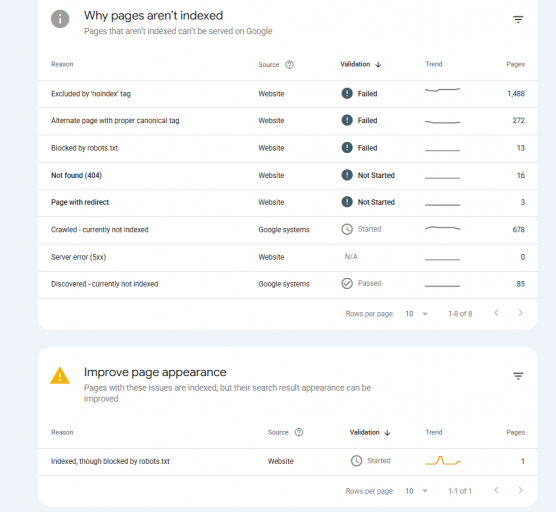
Task: Click the Passed status text for Discovered row
Action: tap(369, 283)
